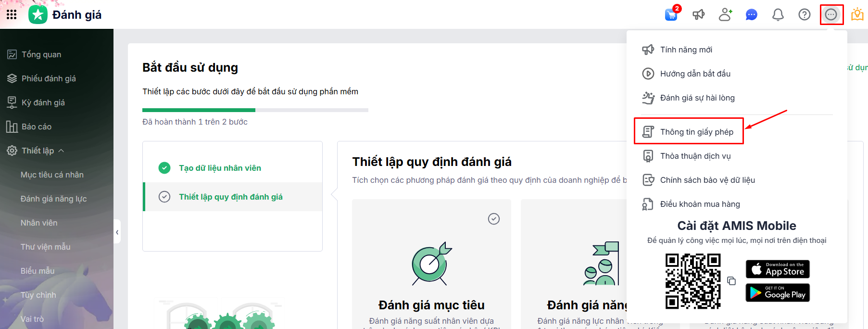The width and height of the screenshot is (868, 329).
Task: Copy the QR link with the copy icon
Action: [731, 281]
